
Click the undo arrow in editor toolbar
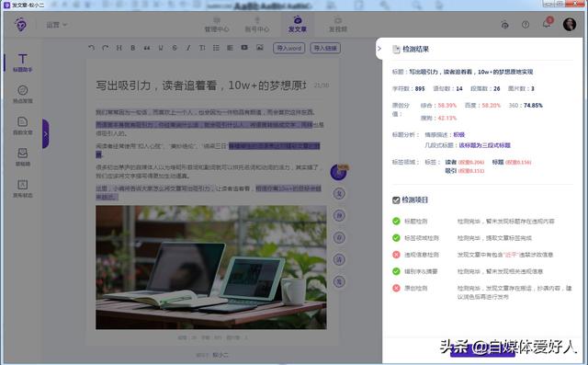click(91, 48)
